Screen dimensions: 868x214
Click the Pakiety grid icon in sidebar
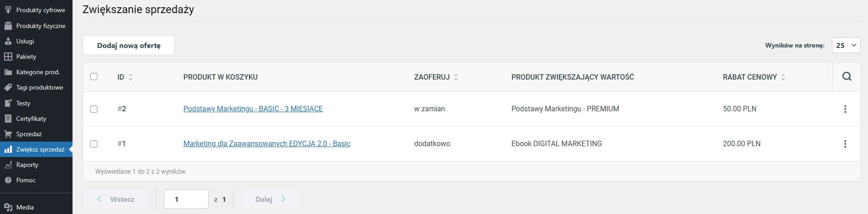coord(8,57)
